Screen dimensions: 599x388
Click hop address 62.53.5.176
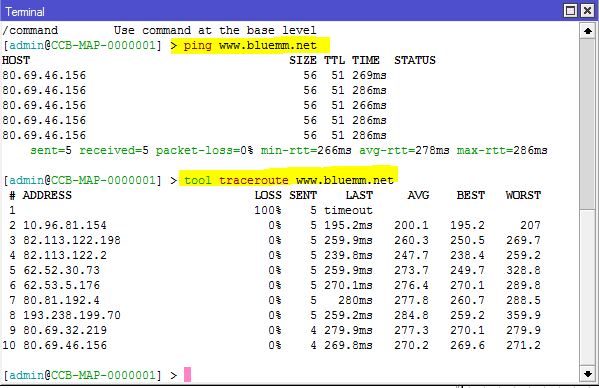(x=62, y=285)
